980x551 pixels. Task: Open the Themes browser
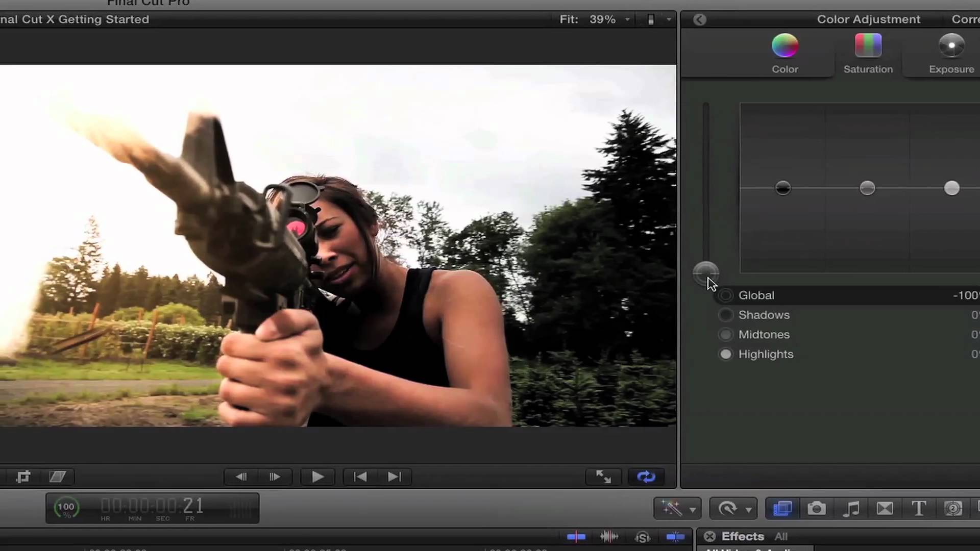pyautogui.click(x=953, y=508)
